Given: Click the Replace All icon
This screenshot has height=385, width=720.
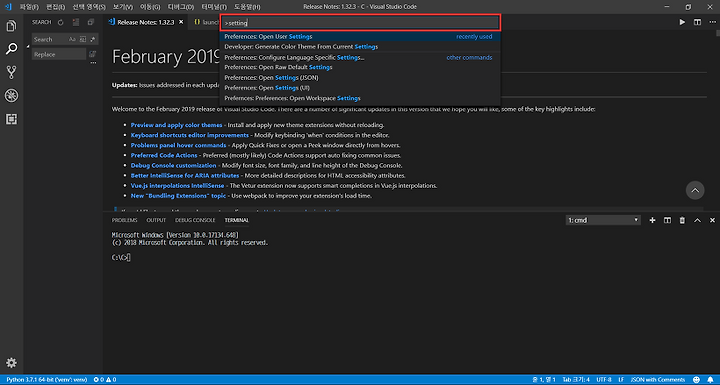Looking at the screenshot, I should pyautogui.click(x=92, y=54).
